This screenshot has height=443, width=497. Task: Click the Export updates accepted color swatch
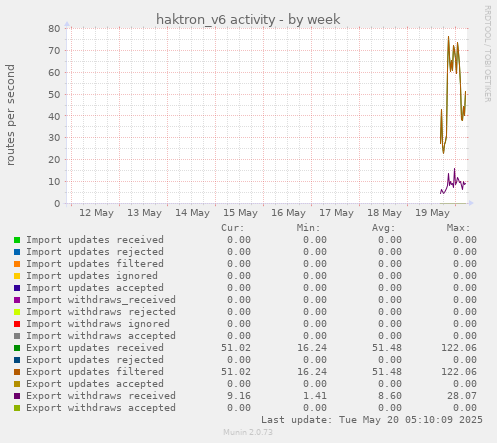click(17, 384)
